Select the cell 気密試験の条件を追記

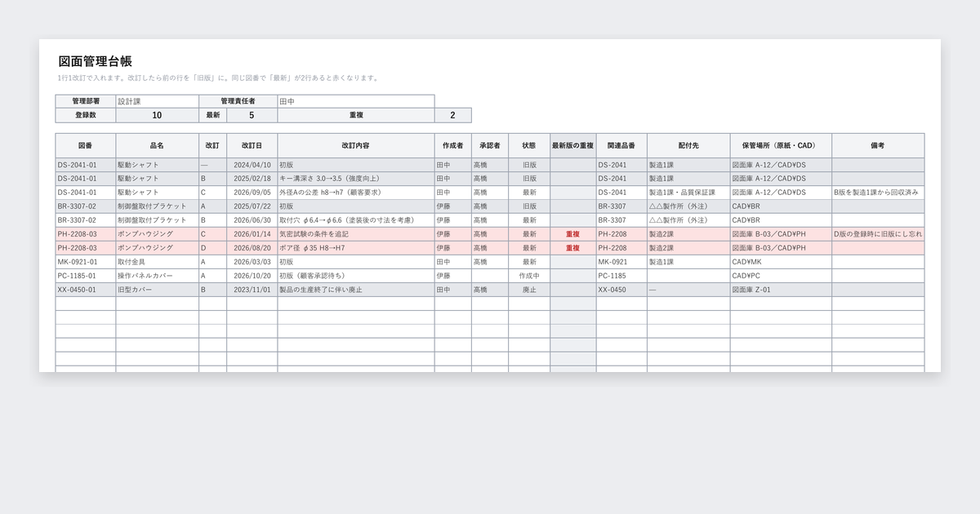tap(356, 234)
